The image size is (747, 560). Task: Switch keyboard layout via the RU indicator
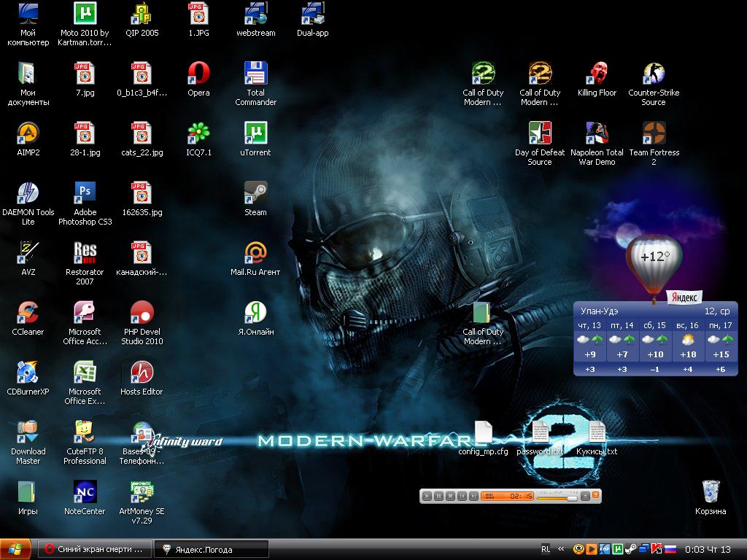(546, 549)
